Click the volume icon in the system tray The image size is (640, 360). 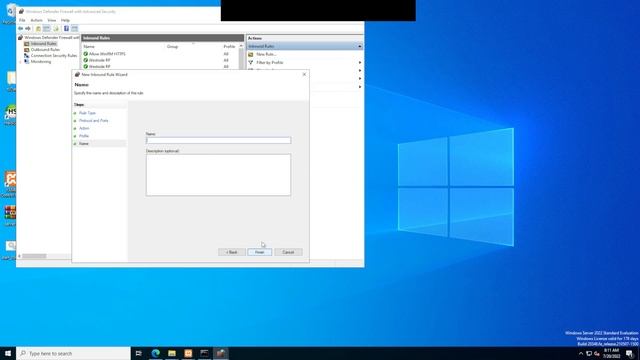click(597, 353)
